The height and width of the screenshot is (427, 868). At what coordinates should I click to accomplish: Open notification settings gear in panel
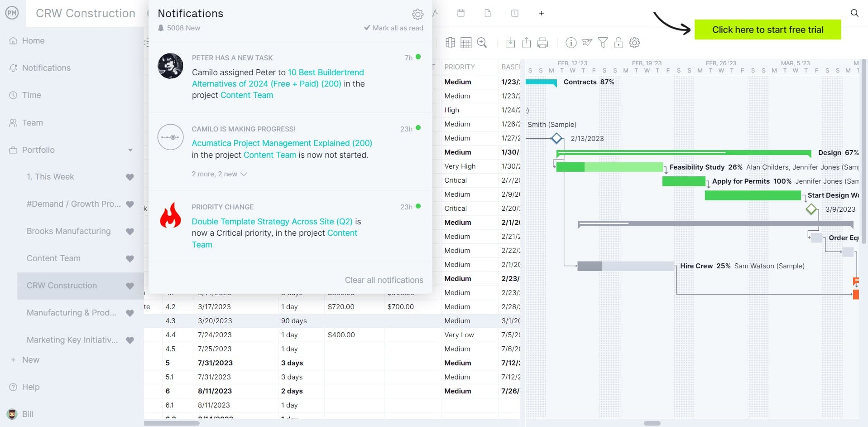417,14
